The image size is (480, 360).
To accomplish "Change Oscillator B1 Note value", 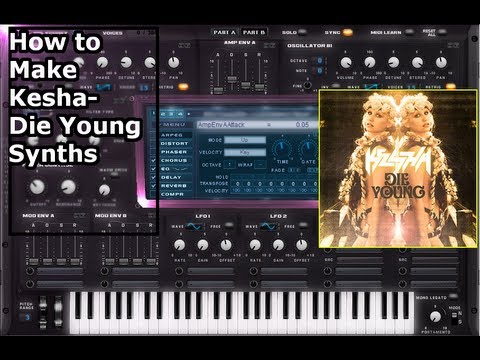I will click(319, 71).
